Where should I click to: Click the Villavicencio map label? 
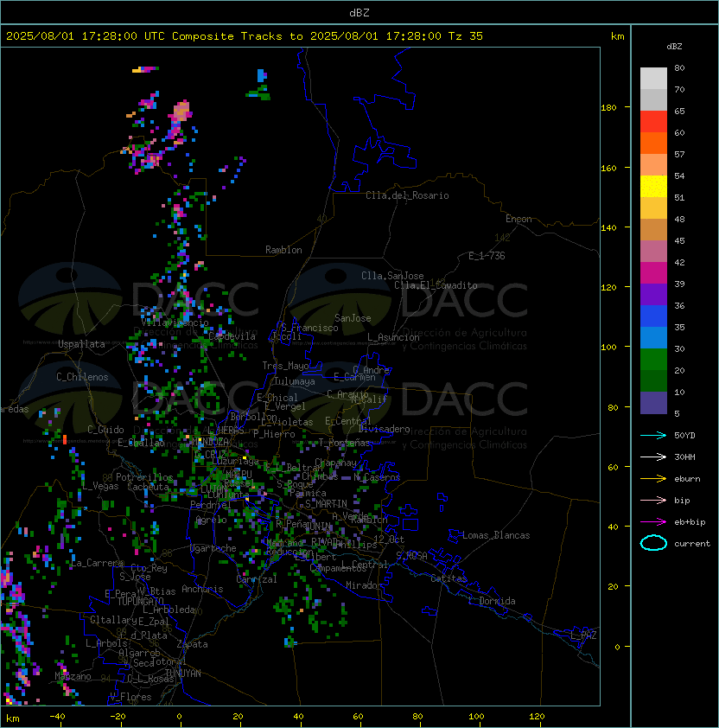coord(175,322)
